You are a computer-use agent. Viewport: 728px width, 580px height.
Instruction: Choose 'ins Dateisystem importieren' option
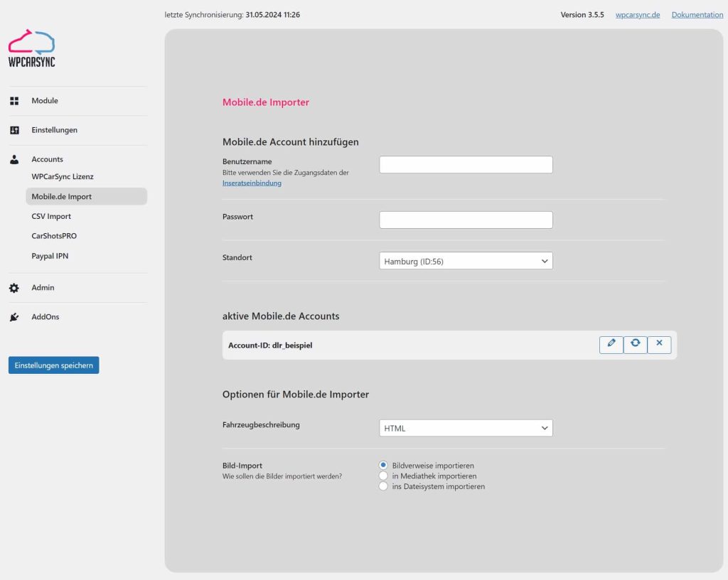(383, 486)
